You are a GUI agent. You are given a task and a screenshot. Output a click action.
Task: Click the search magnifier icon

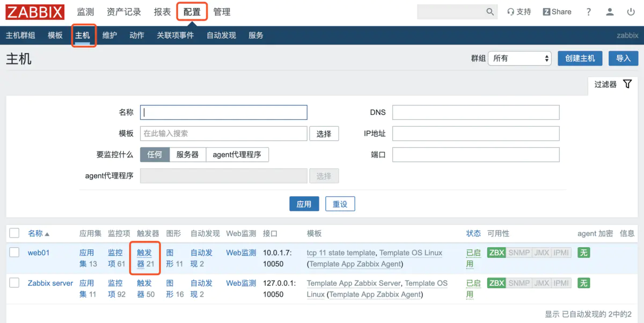click(x=490, y=12)
